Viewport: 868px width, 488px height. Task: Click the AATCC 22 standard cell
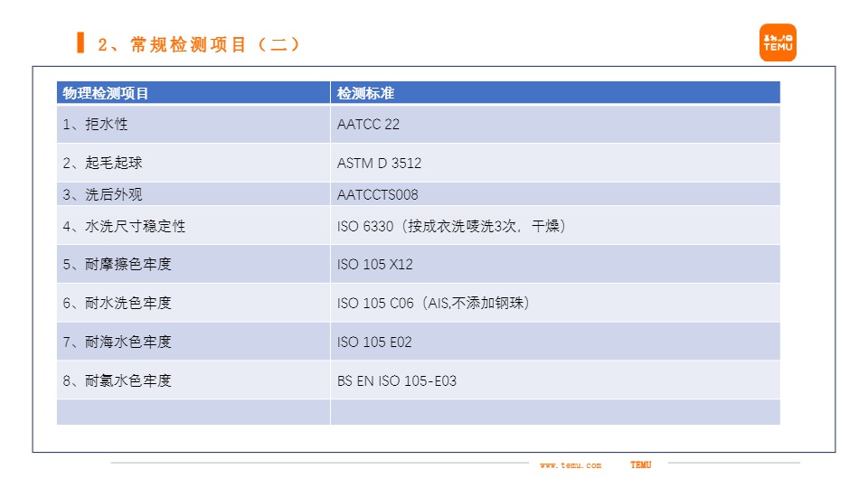[x=368, y=125]
